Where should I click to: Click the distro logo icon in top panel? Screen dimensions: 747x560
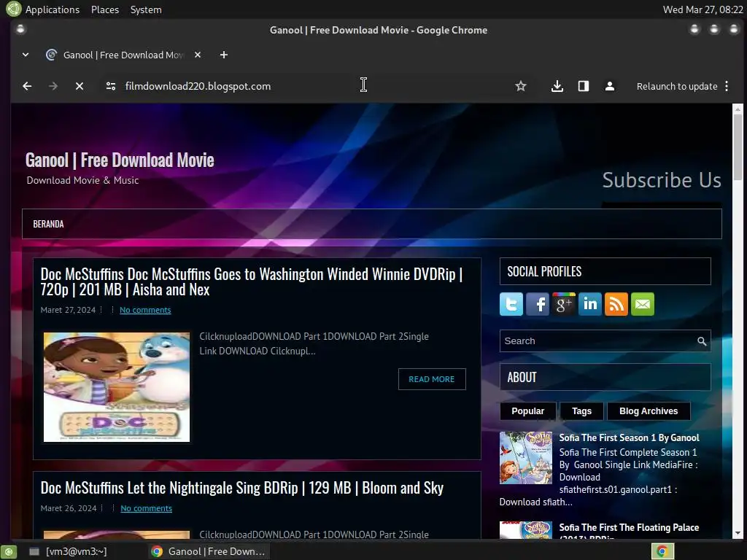13,9
